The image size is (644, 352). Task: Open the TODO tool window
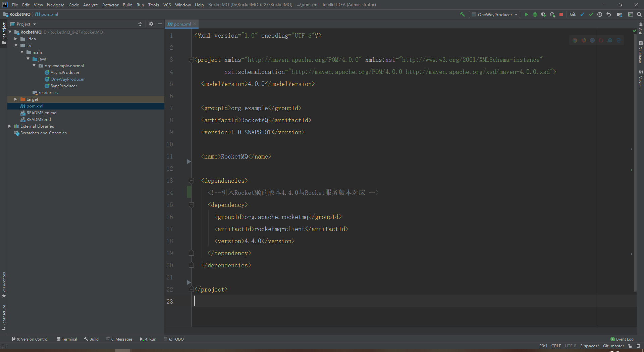[174, 339]
